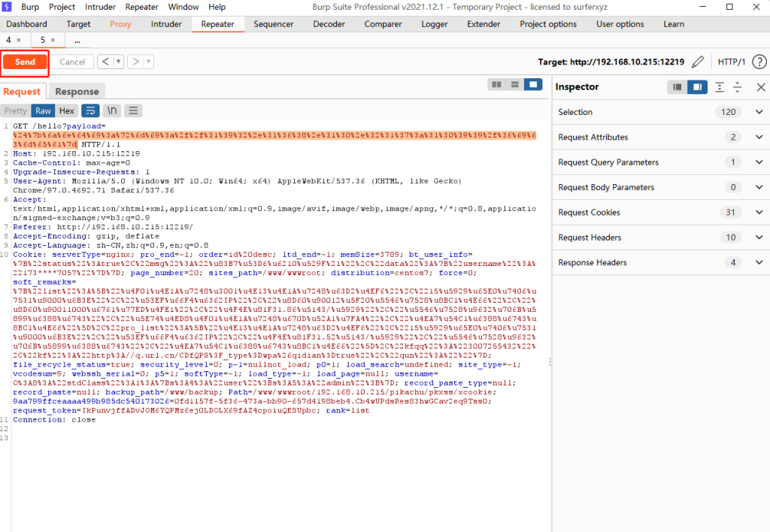This screenshot has width=770, height=532.
Task: Show the Response pane tab
Action: (x=77, y=91)
